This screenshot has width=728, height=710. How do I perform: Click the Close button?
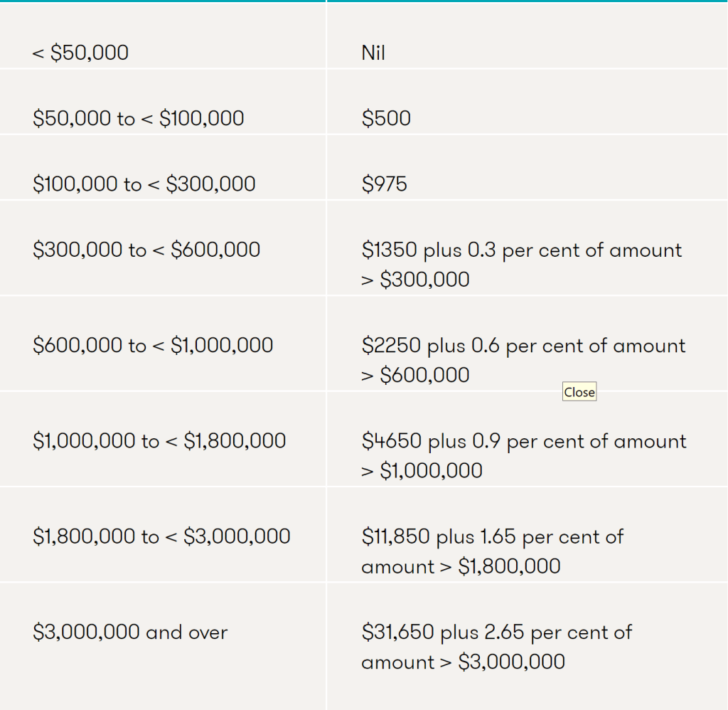[579, 392]
